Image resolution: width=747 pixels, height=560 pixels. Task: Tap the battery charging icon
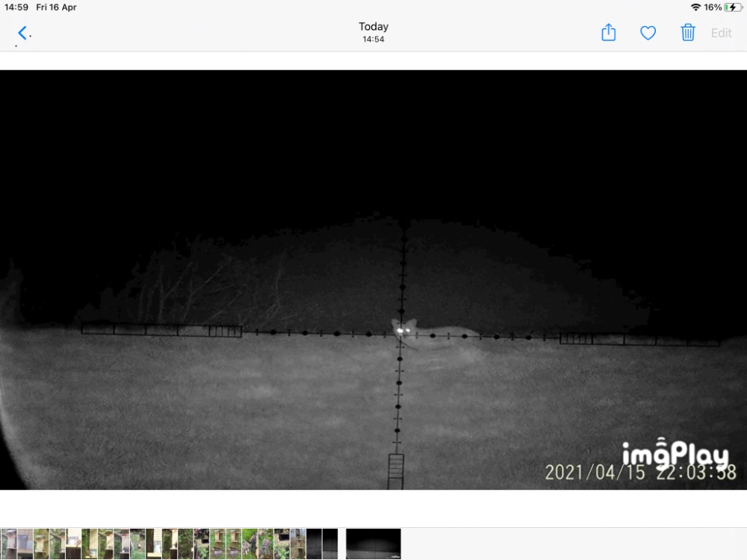click(x=733, y=7)
